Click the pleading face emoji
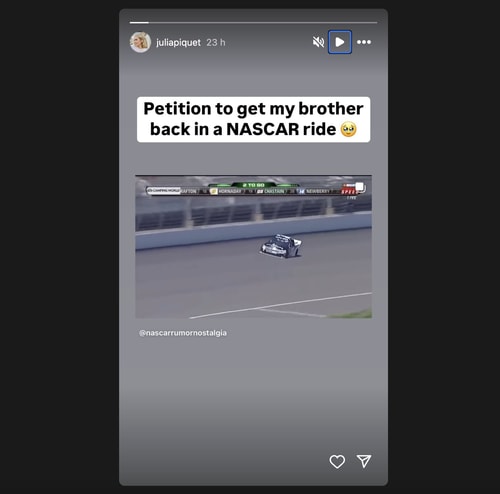 pyautogui.click(x=348, y=129)
